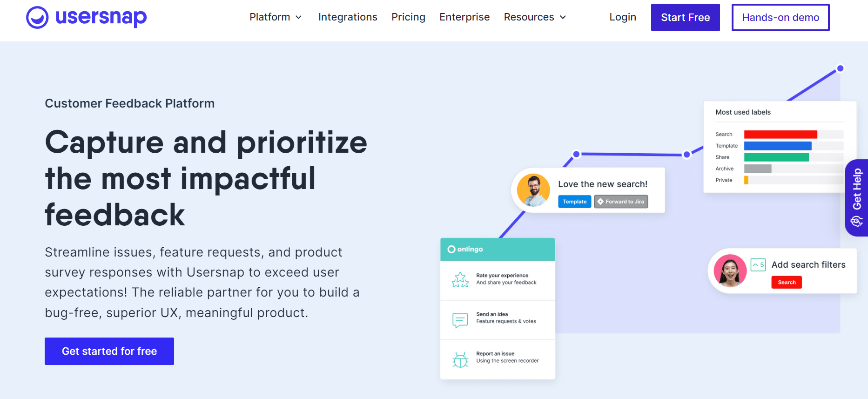Click the smiling woman's avatar thumbnail
This screenshot has height=399, width=868.
tap(730, 271)
